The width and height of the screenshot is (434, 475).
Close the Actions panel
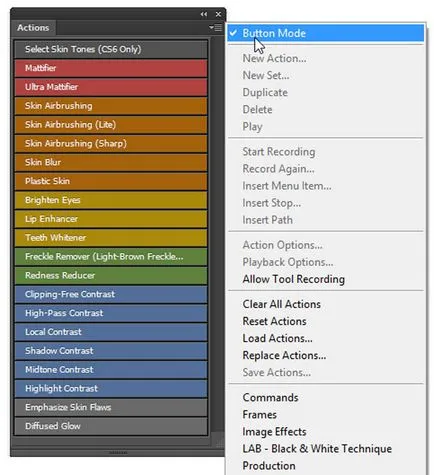click(x=218, y=14)
